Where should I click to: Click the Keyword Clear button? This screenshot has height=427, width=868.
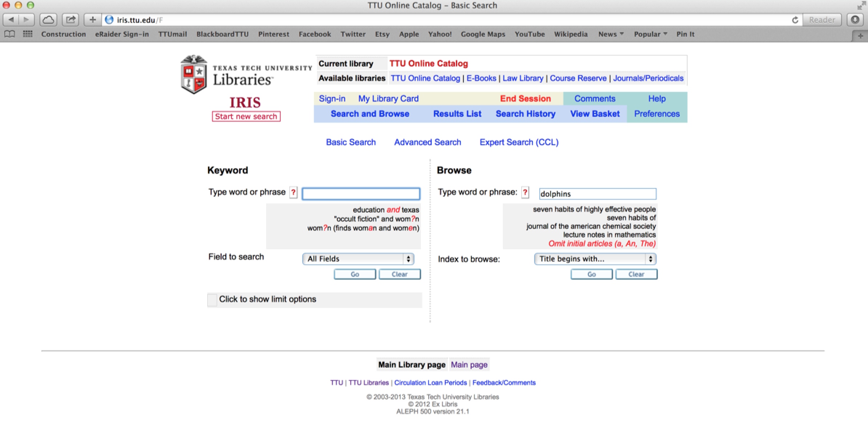pyautogui.click(x=399, y=274)
